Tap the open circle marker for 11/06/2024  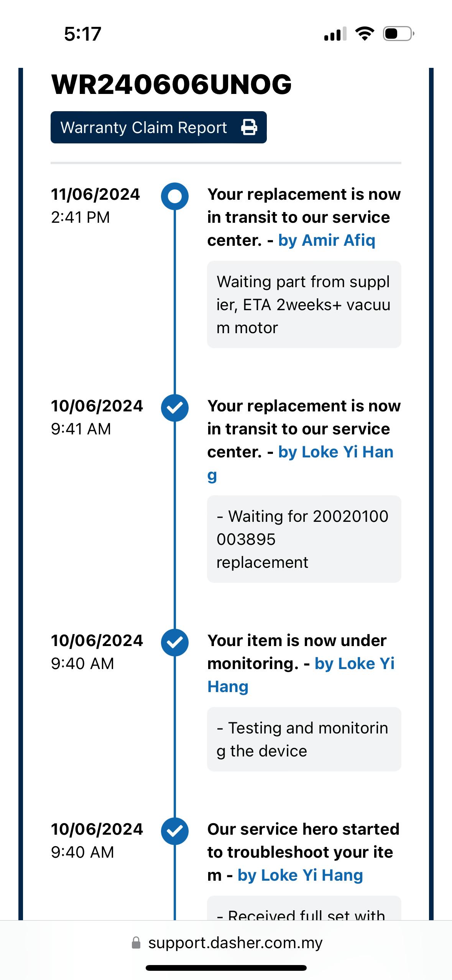click(175, 196)
